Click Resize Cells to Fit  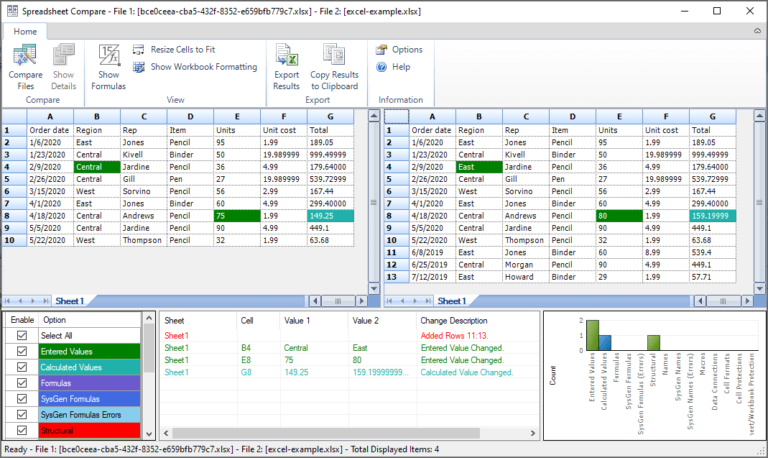(x=185, y=49)
